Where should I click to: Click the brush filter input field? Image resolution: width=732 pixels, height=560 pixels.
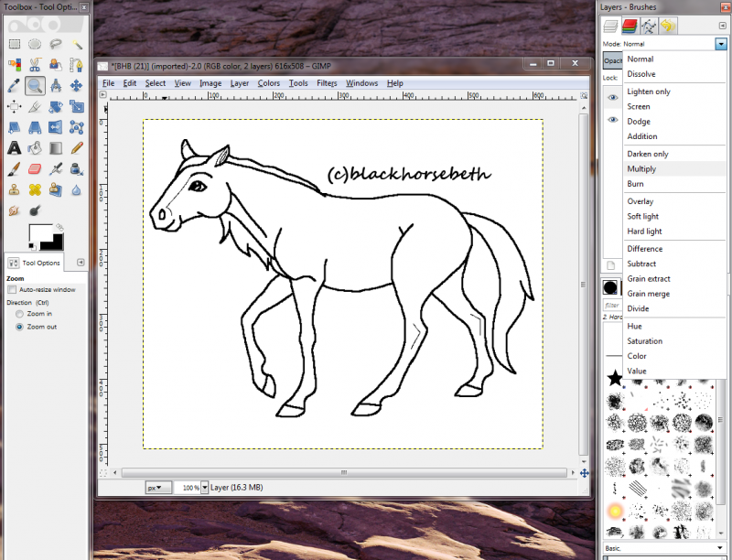pos(612,306)
